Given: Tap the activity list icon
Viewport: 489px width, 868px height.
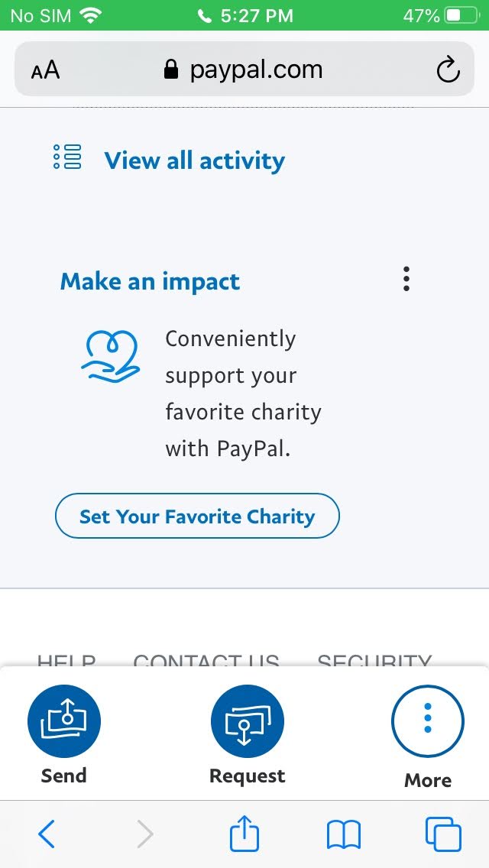Looking at the screenshot, I should tap(67, 157).
